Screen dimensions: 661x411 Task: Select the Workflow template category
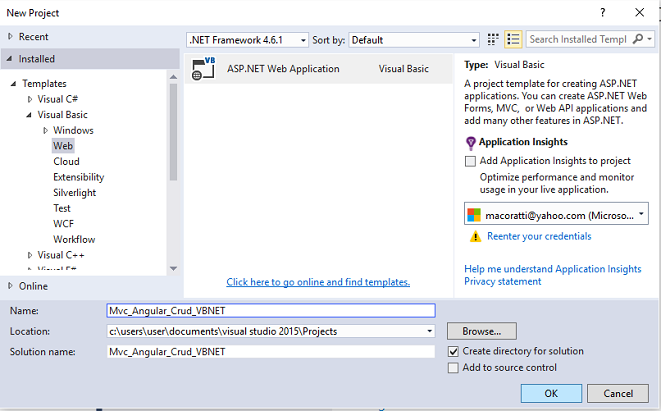click(74, 239)
